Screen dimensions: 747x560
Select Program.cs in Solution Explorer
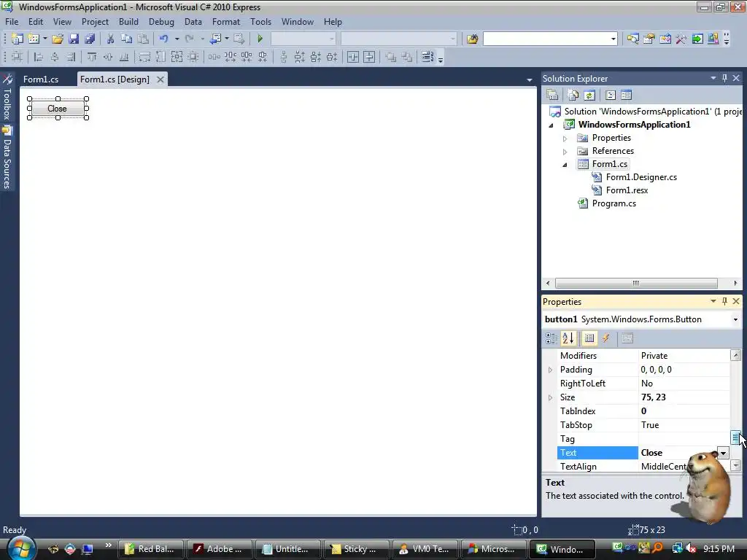(614, 203)
